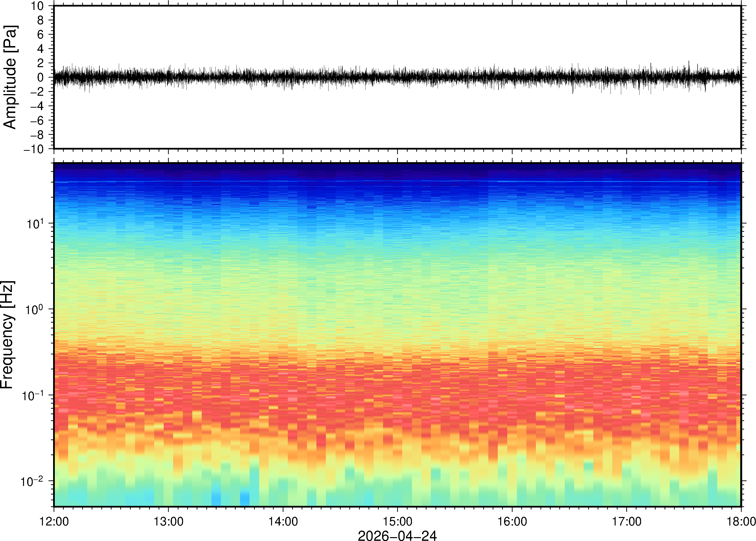Click the Frequency [Hz] axis label
Image resolution: width=756 pixels, height=541 pixels.
(7, 335)
